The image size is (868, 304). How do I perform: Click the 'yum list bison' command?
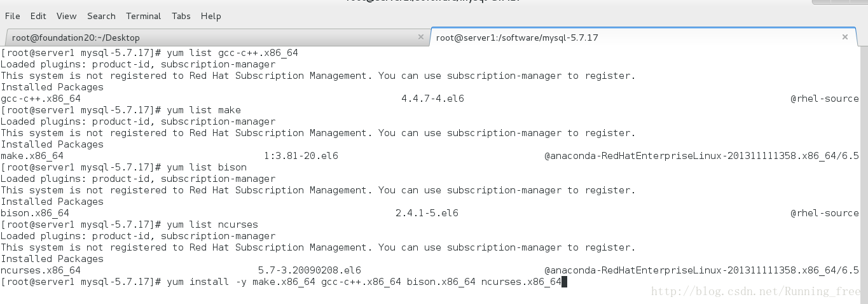[x=207, y=167]
